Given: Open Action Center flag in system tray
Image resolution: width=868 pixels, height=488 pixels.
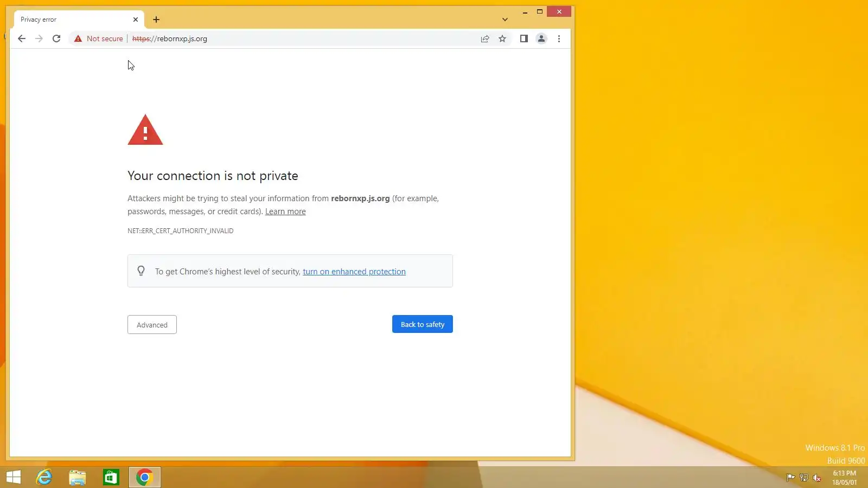Looking at the screenshot, I should click(x=790, y=478).
